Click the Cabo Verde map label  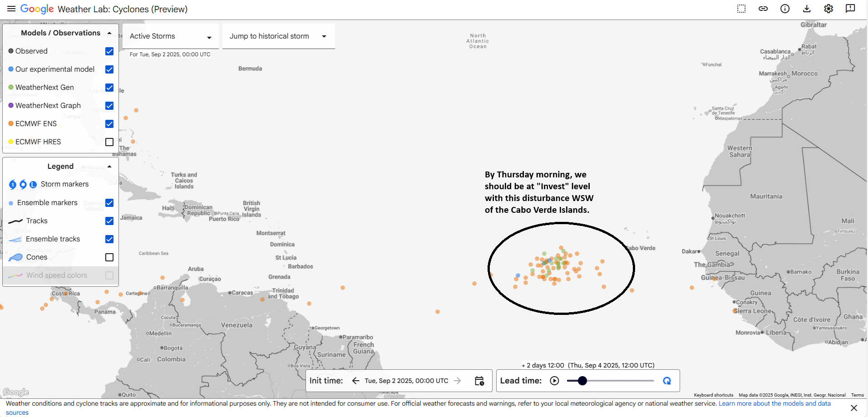click(x=641, y=248)
